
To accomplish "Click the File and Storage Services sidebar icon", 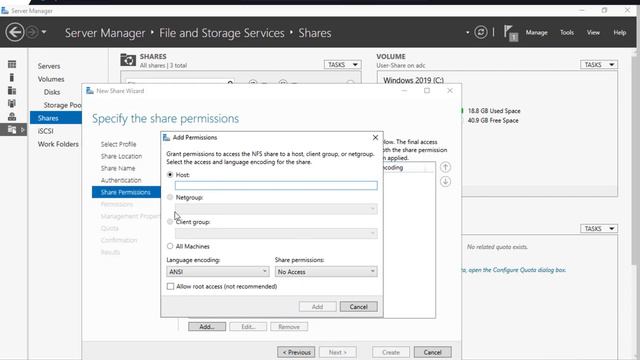I will pyautogui.click(x=12, y=129).
